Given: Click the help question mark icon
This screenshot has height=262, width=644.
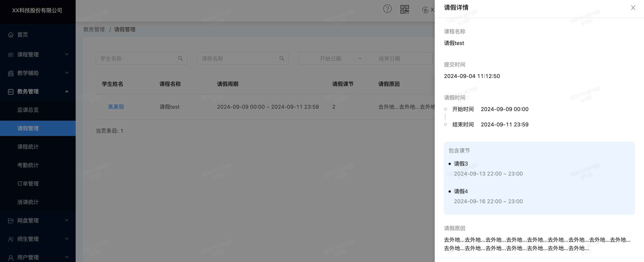Looking at the screenshot, I should tap(387, 9).
